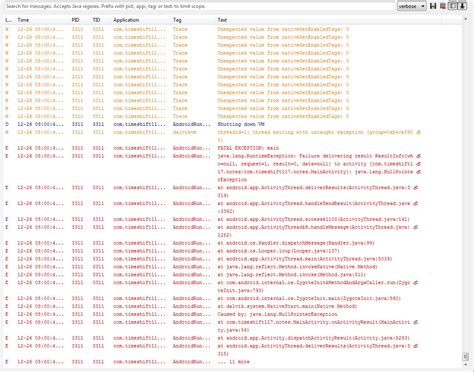Click the TID column header
The width and height of the screenshot is (474, 372).
[x=96, y=20]
